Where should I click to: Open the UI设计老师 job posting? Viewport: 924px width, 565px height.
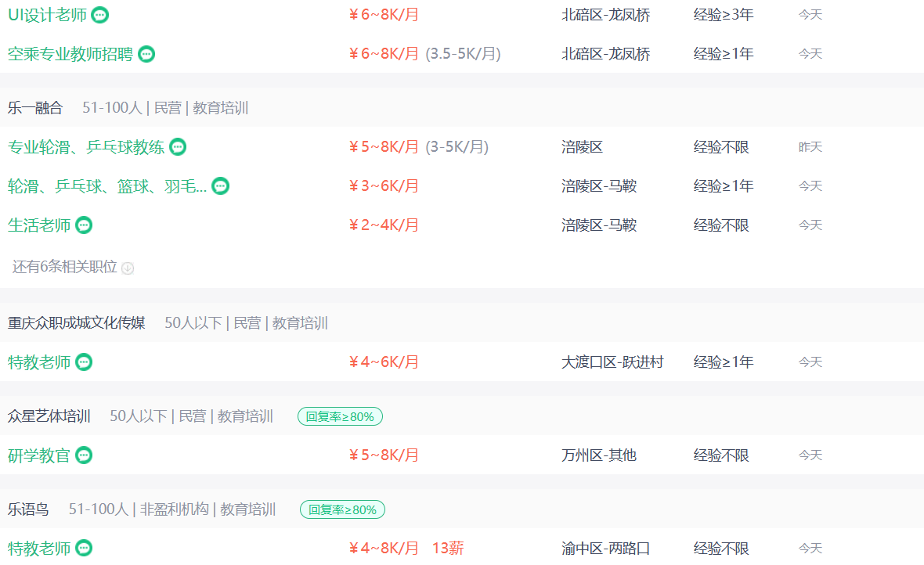47,15
